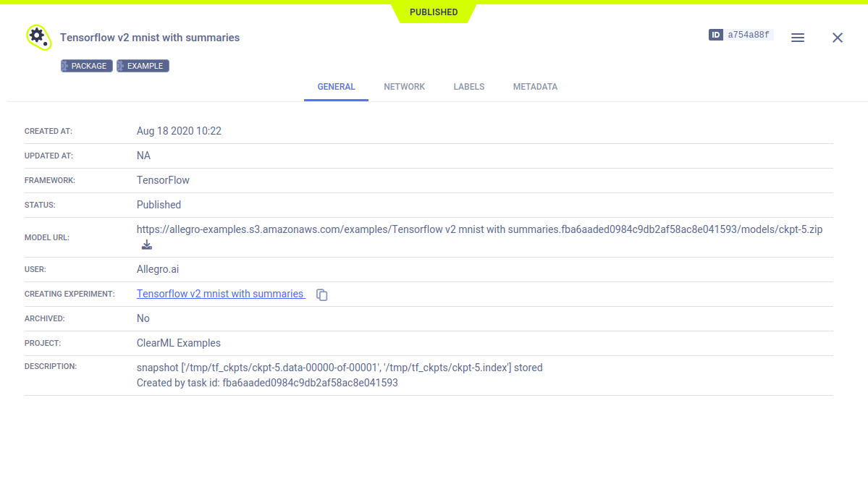Open the Metadata tab
Viewport: 868px width, 479px height.
pyautogui.click(x=535, y=87)
